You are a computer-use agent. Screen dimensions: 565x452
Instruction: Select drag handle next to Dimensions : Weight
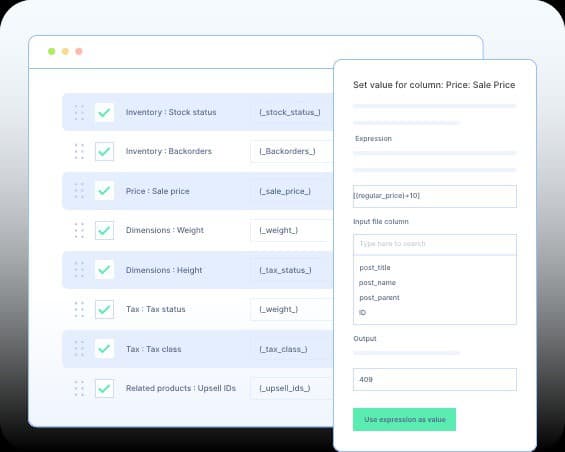pyautogui.click(x=79, y=230)
